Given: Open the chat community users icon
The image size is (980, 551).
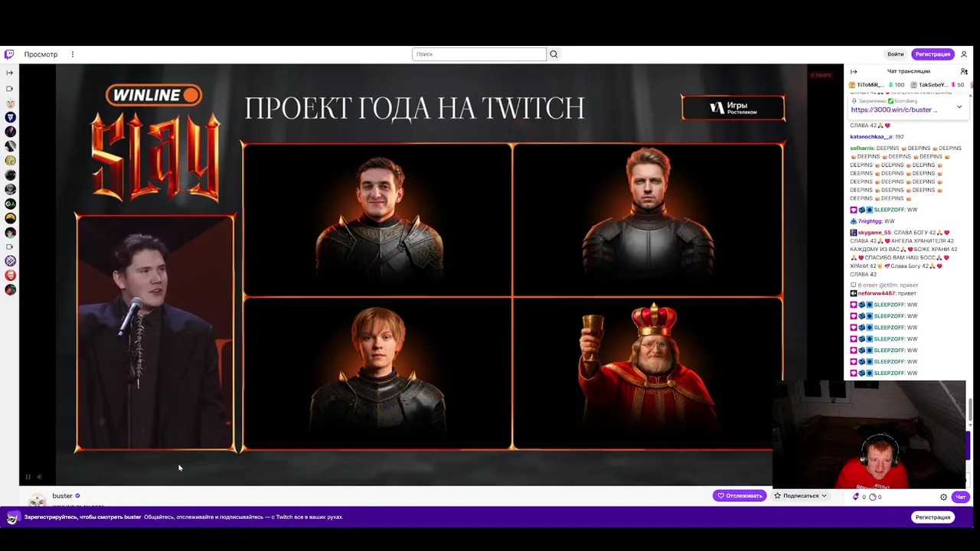Looking at the screenshot, I should [x=964, y=71].
